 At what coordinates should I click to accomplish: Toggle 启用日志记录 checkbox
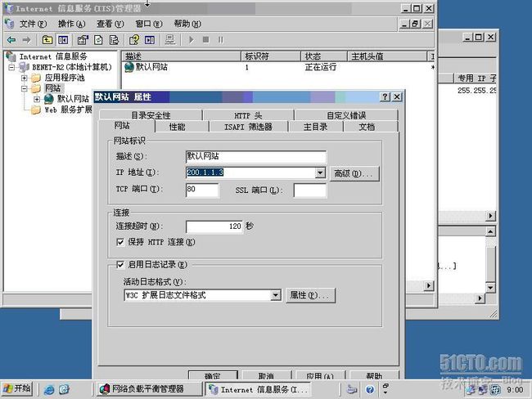pos(120,265)
